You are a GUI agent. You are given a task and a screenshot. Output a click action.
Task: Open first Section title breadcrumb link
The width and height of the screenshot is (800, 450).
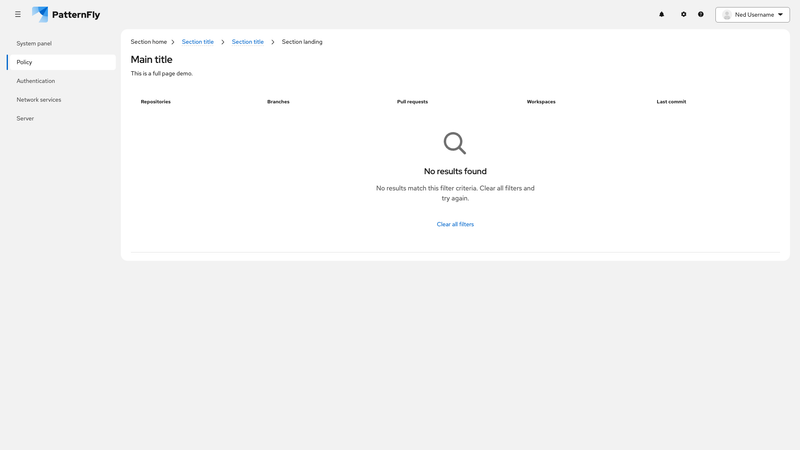pos(197,42)
